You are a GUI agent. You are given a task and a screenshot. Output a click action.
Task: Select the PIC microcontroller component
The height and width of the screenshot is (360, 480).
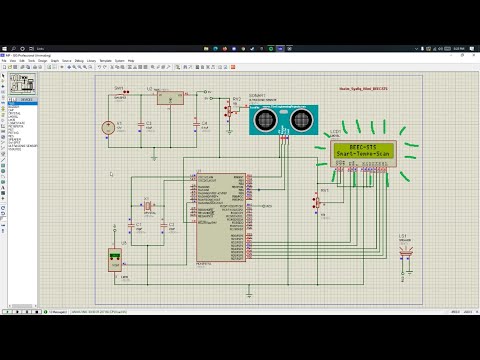tap(221, 217)
